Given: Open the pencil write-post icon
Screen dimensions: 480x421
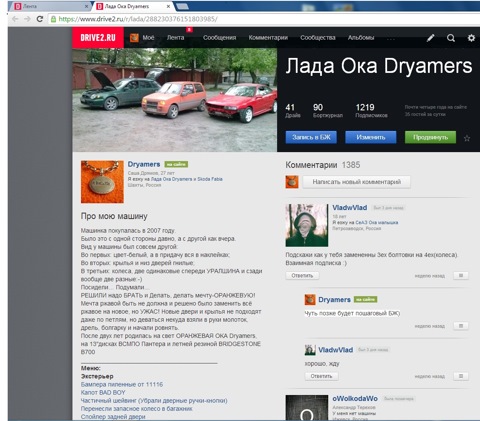Looking at the screenshot, I should 431,38.
